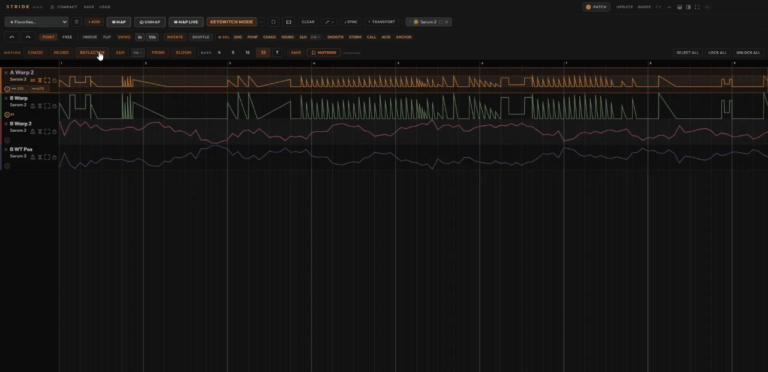Click the compress icon on B Warp 2 lane
This screenshot has height=372, width=768.
(x=40, y=131)
